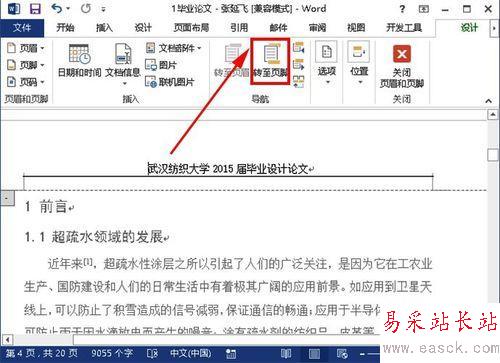Switch to the 审阅 tab
The image size is (500, 363).
coord(317,27)
